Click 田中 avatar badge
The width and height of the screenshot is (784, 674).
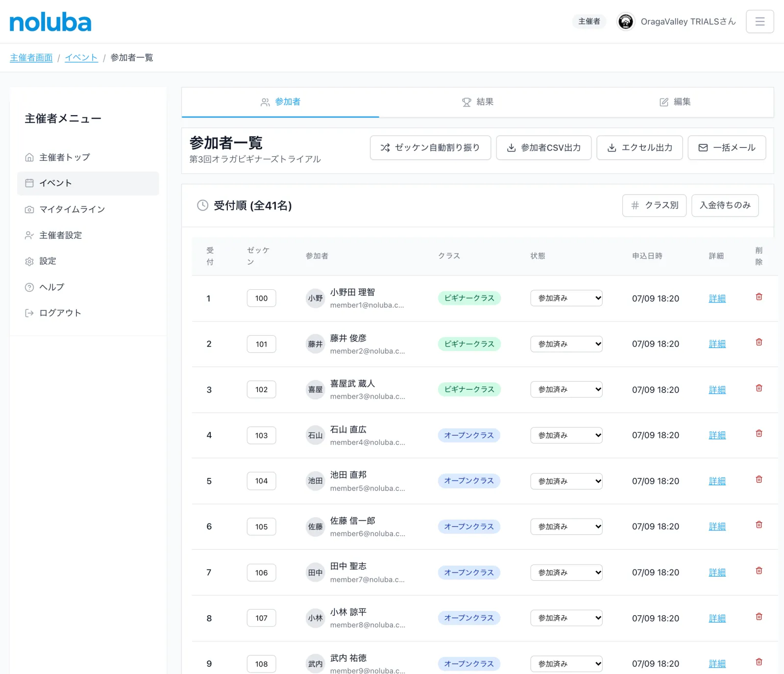point(315,573)
